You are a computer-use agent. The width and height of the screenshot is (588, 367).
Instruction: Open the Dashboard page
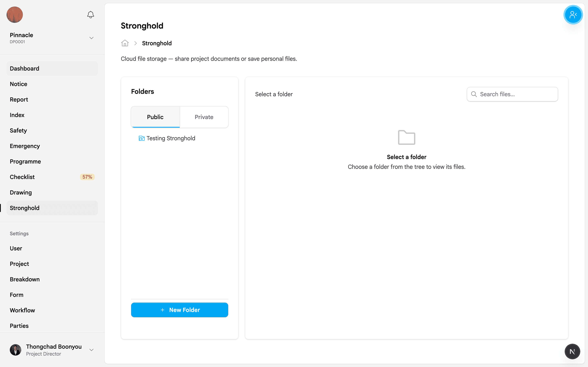(x=24, y=69)
